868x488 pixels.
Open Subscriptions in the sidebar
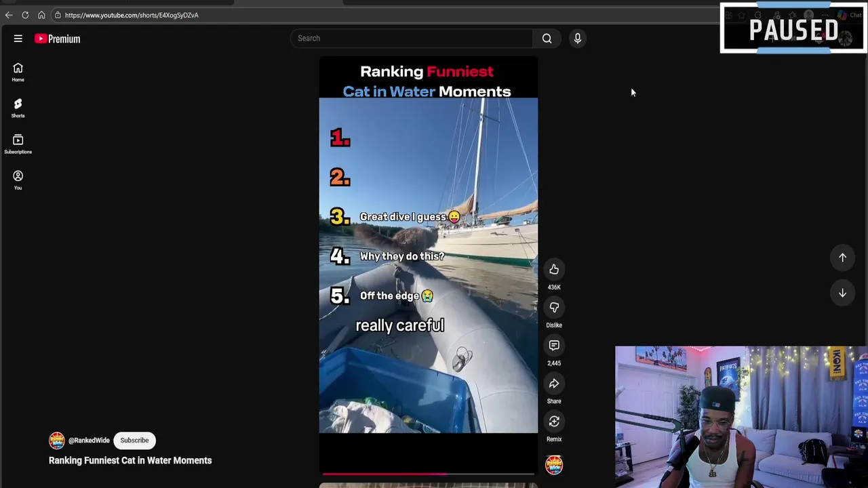point(18,144)
